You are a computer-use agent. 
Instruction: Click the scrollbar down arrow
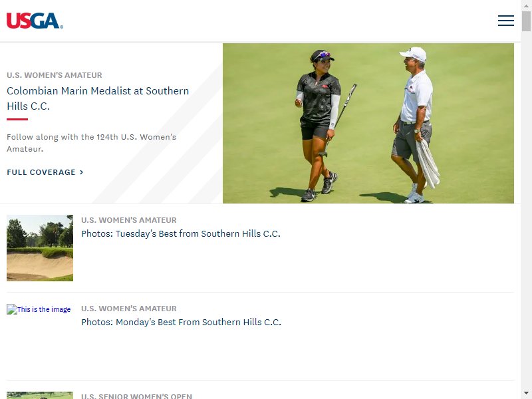coord(526,393)
